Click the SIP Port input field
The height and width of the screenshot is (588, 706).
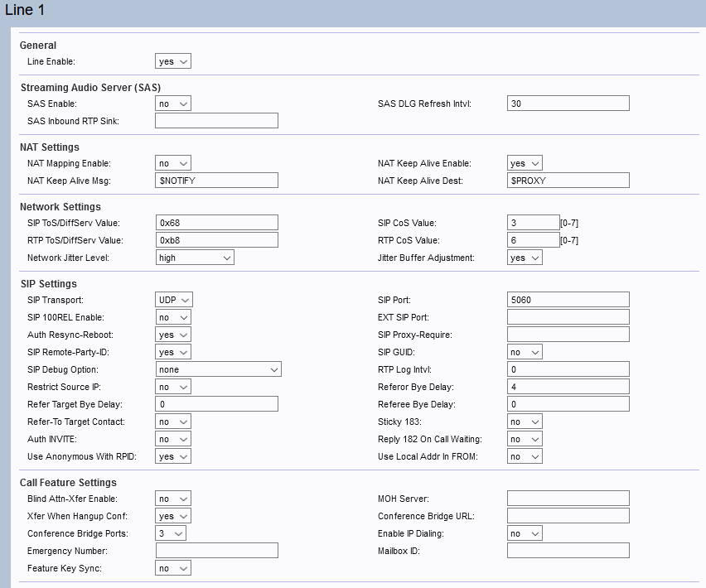point(568,300)
